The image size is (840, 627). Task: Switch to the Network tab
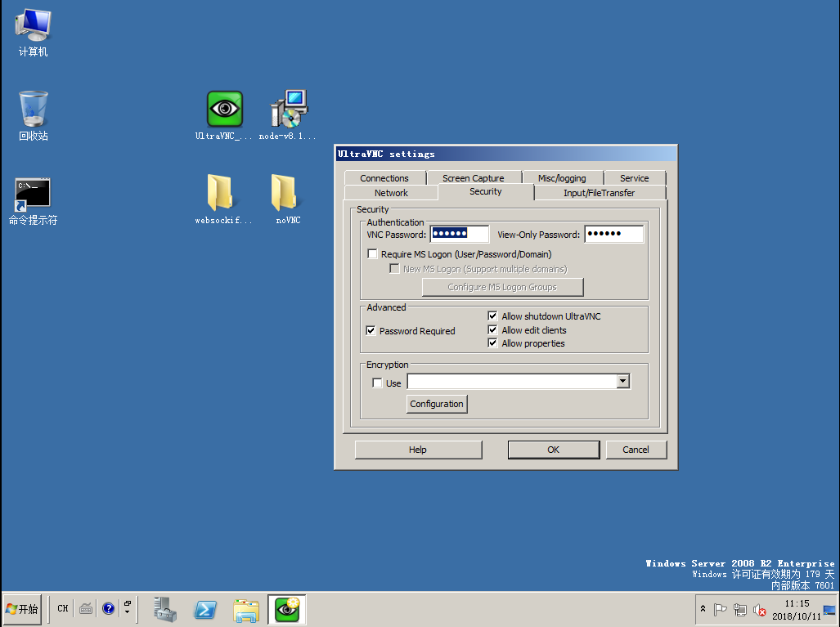391,193
